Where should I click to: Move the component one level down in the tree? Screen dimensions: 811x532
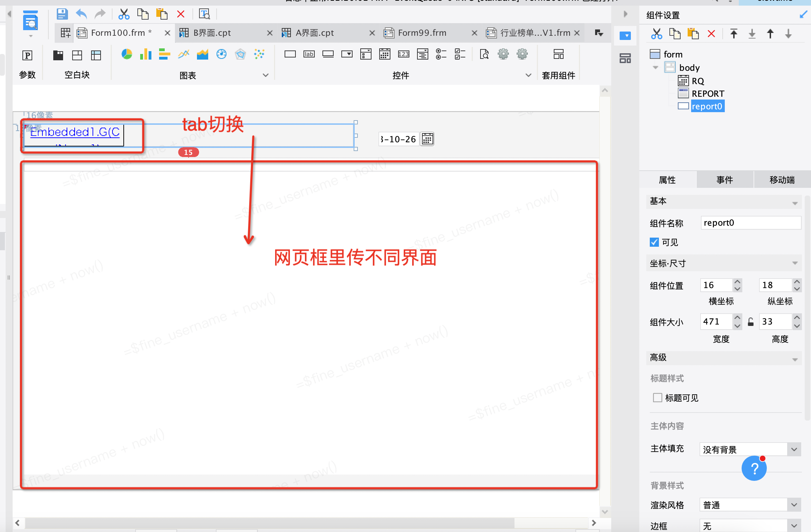click(789, 34)
